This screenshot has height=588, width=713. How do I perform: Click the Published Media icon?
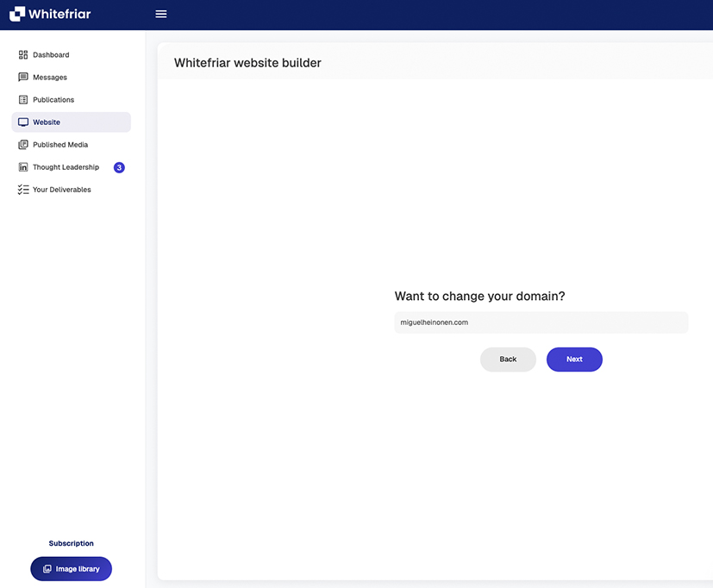point(23,145)
